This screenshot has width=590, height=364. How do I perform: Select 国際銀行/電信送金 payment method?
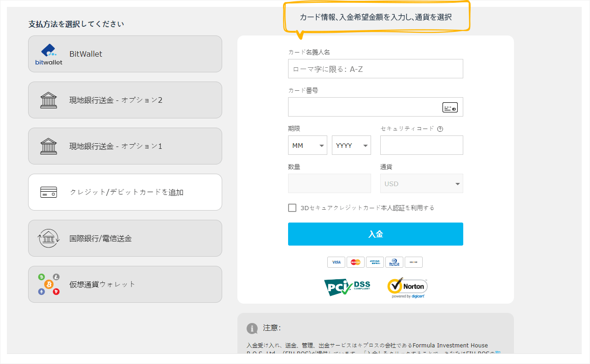[x=125, y=238]
